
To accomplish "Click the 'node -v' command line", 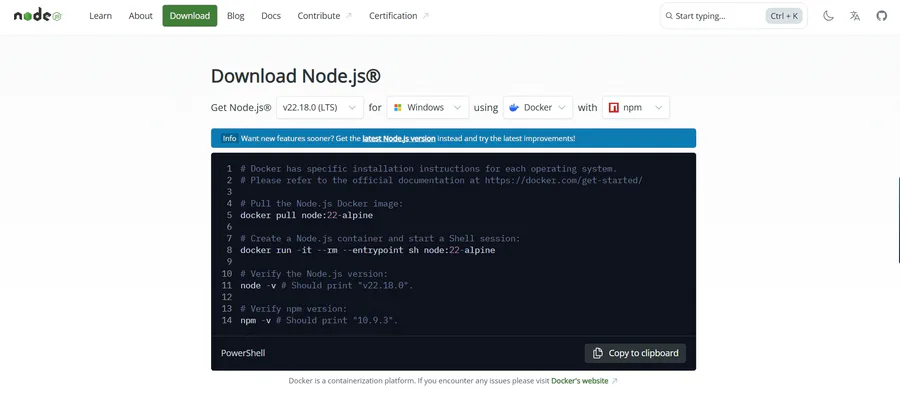I will click(327, 285).
